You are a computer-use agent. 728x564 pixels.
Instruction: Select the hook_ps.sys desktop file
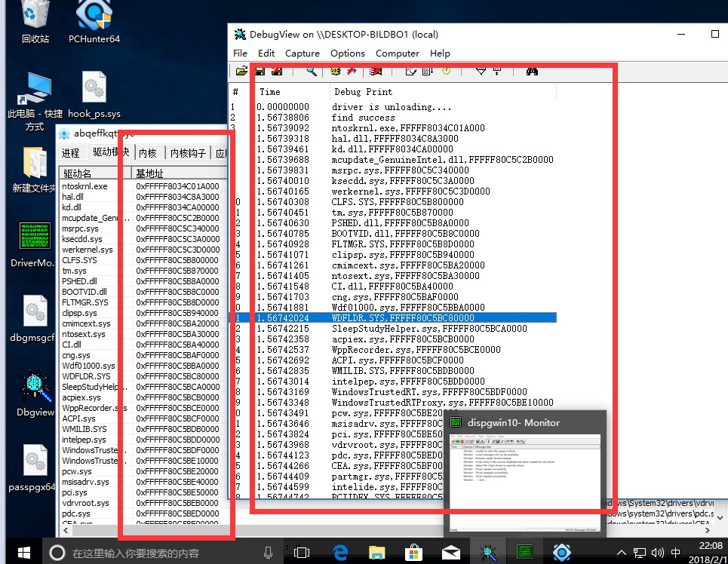pyautogui.click(x=94, y=95)
